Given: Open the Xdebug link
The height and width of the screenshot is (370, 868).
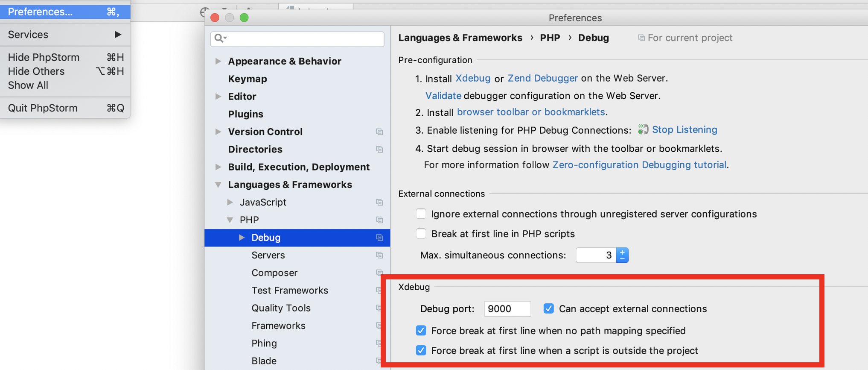Looking at the screenshot, I should tap(473, 78).
